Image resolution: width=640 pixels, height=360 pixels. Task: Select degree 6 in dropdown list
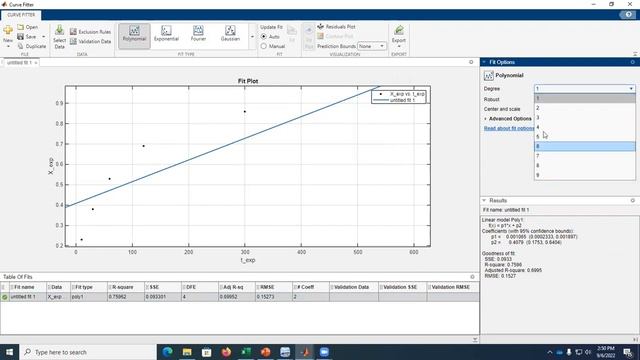pyautogui.click(x=584, y=146)
